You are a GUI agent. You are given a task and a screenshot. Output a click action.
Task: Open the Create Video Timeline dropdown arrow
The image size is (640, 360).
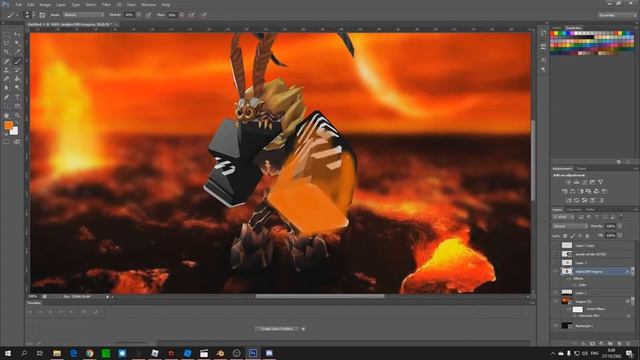coord(303,329)
